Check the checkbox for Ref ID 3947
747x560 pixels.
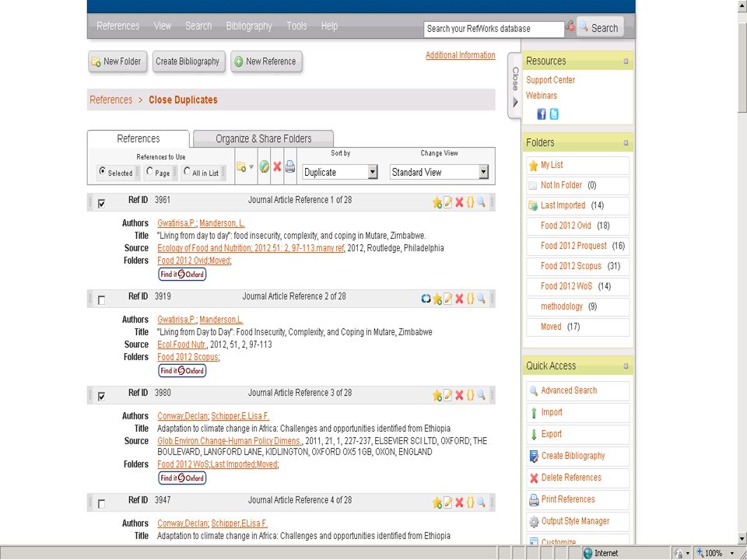click(101, 504)
